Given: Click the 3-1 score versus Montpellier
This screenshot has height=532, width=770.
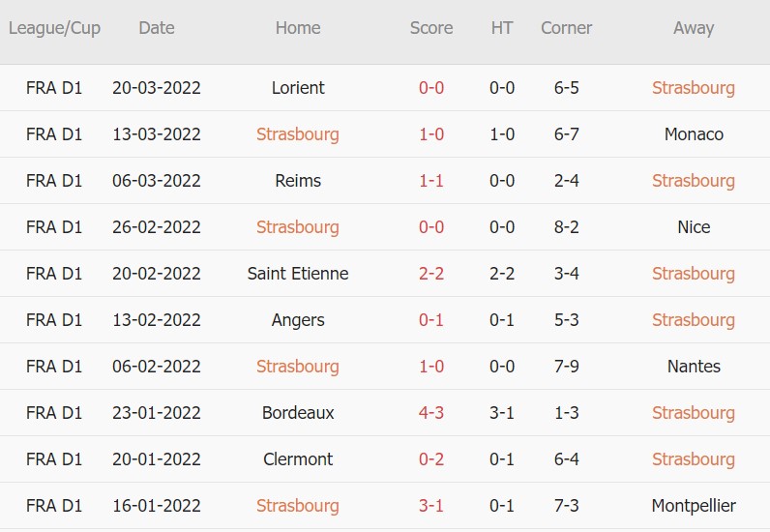Looking at the screenshot, I should [430, 506].
